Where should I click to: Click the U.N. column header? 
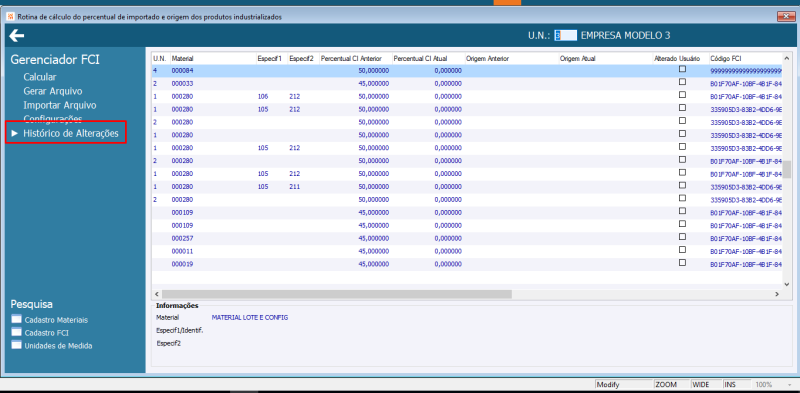(x=160, y=58)
